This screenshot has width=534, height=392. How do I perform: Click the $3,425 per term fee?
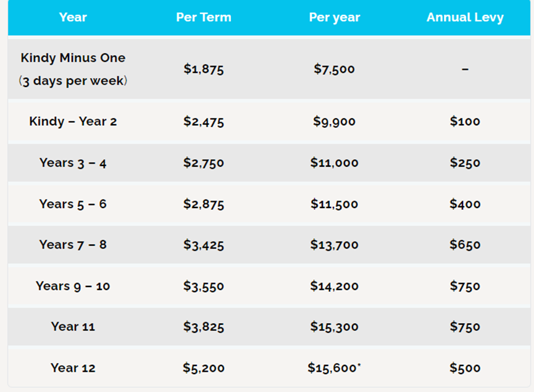[204, 245]
